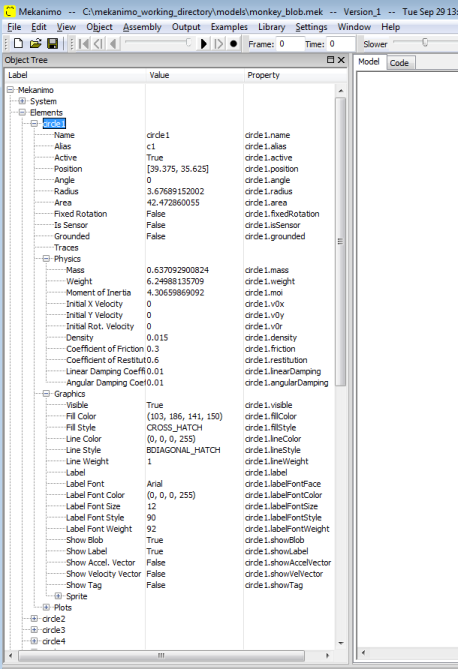The height and width of the screenshot is (669, 458).
Task: Click the Mekanimo app icon in title bar
Action: coord(9,12)
